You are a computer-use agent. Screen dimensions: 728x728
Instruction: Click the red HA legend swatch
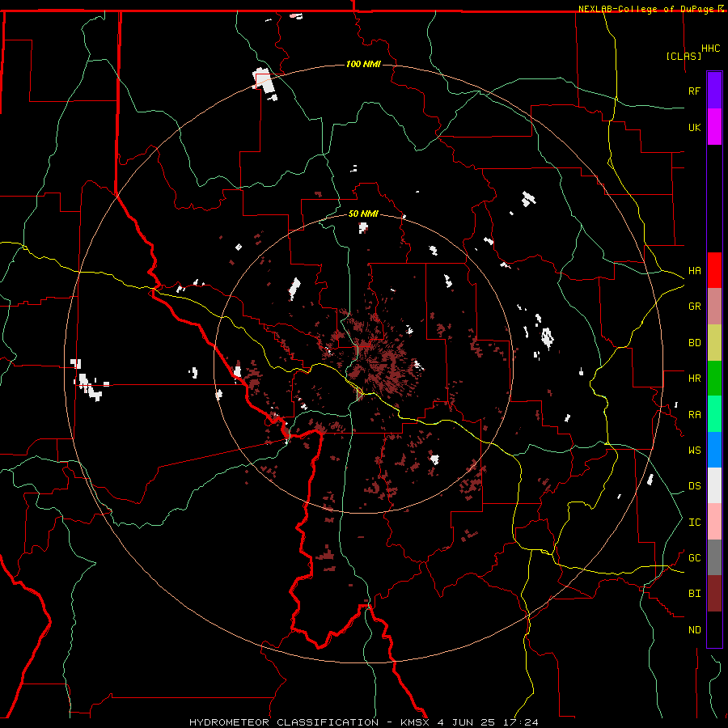tap(714, 270)
